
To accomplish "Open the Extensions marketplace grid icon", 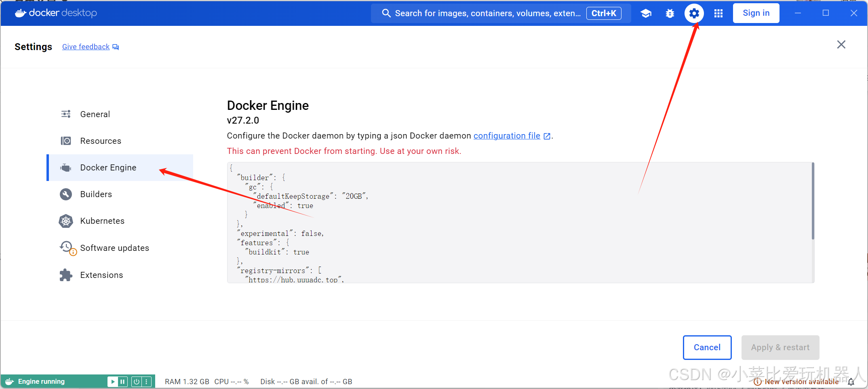I will coord(718,13).
